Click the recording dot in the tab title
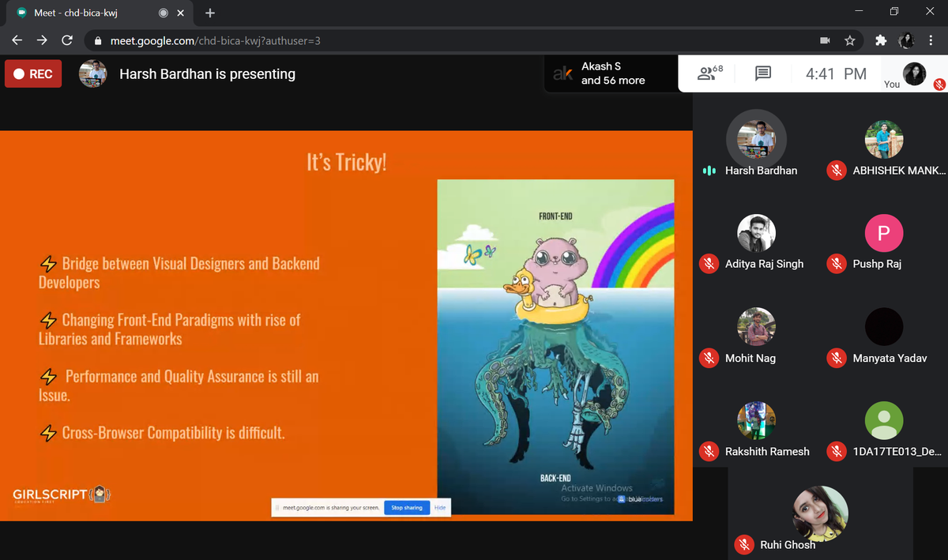This screenshot has width=948, height=560. [x=164, y=13]
